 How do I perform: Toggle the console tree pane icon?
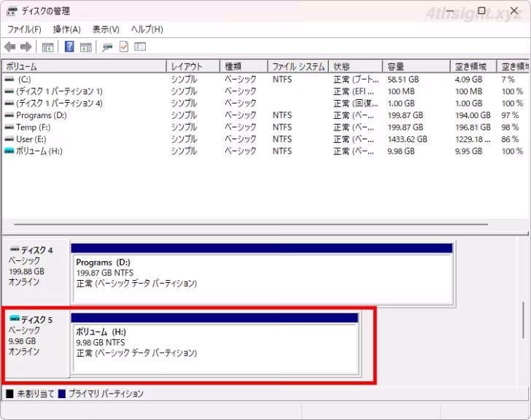click(x=47, y=47)
